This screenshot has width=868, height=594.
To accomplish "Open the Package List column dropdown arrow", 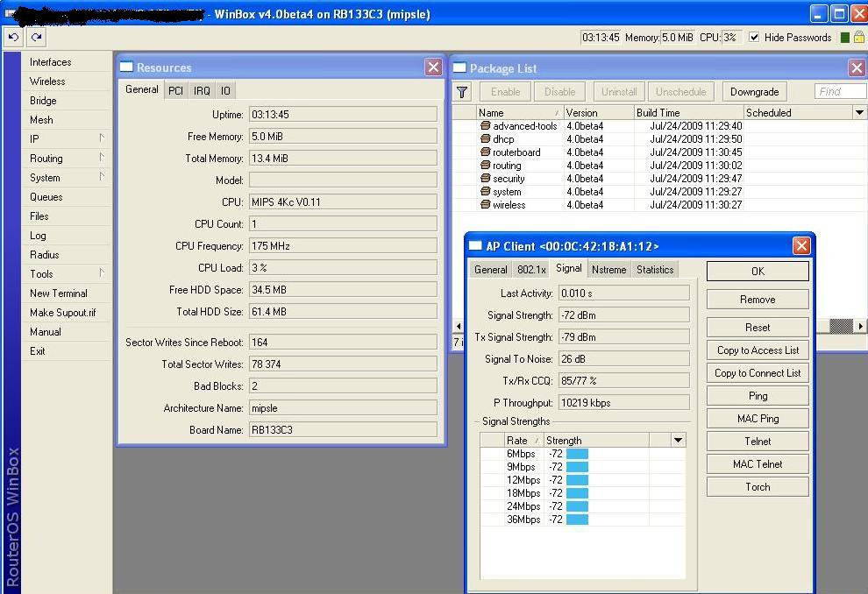I will coord(858,112).
